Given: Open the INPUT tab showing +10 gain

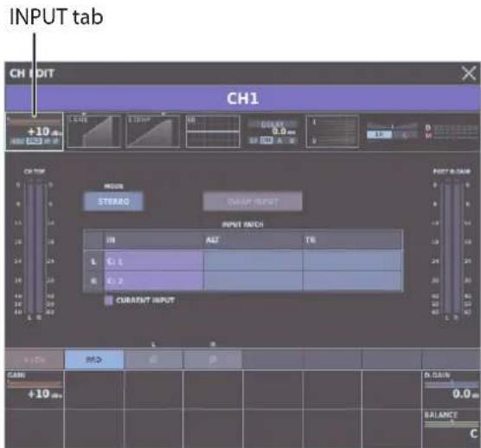Looking at the screenshot, I should point(34,131).
